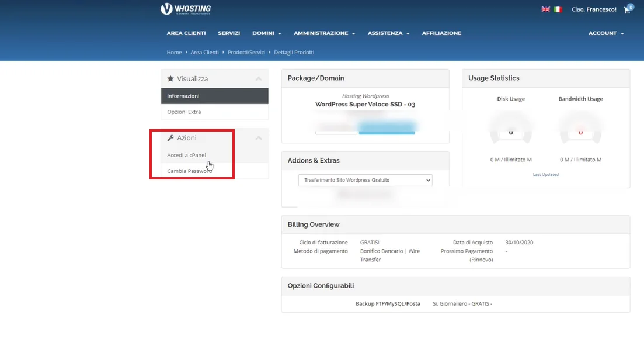Open the Trasferimento Sito Wordpress Gratuito dropdown
Viewport: 644px width, 349px height.
click(x=365, y=180)
